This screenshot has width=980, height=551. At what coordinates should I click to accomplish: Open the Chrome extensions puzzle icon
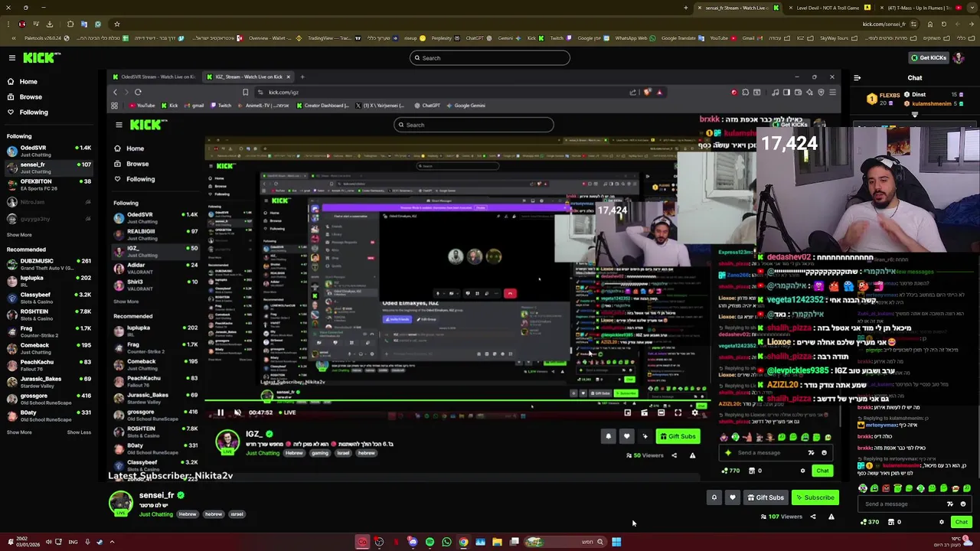point(70,24)
